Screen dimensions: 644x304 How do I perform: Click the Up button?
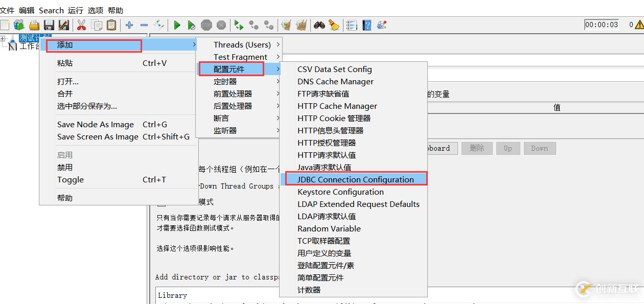point(508,148)
